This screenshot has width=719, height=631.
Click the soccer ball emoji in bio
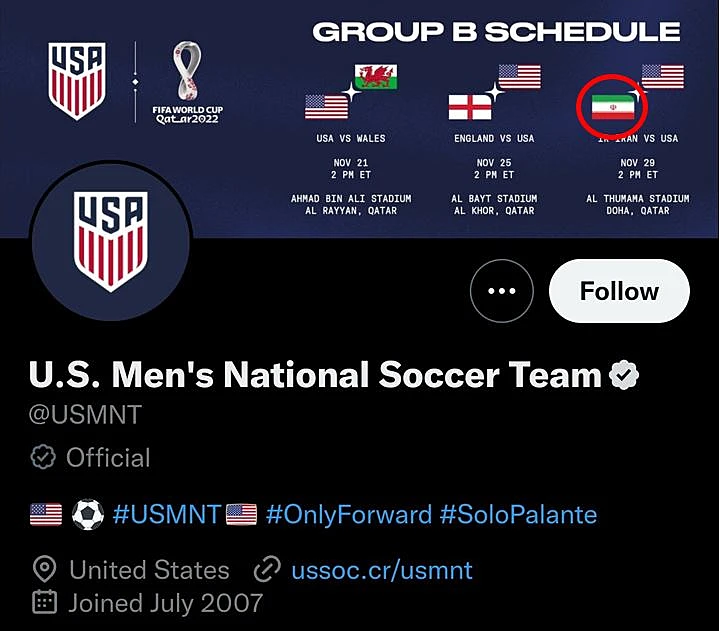pyautogui.click(x=88, y=515)
